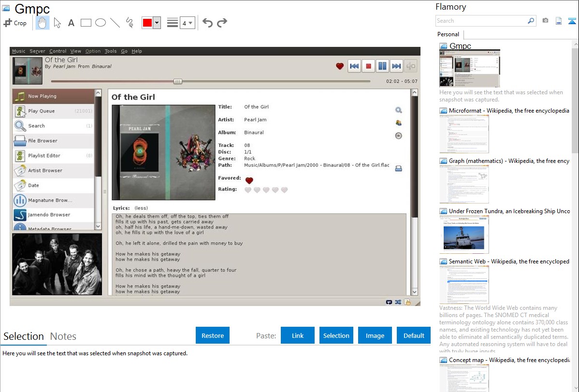The image size is (579, 392).
Task: Switch to the Notes tab
Action: coord(63,336)
